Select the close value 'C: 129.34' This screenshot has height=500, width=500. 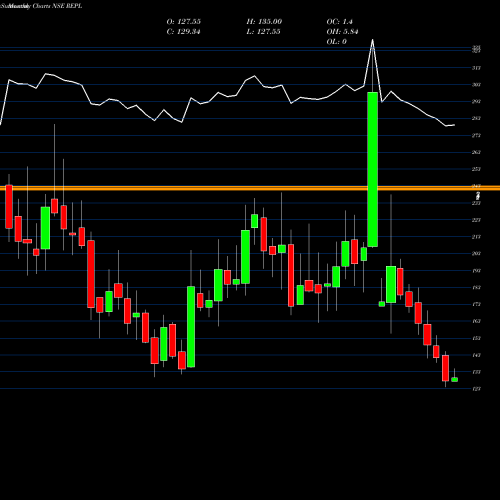(184, 32)
